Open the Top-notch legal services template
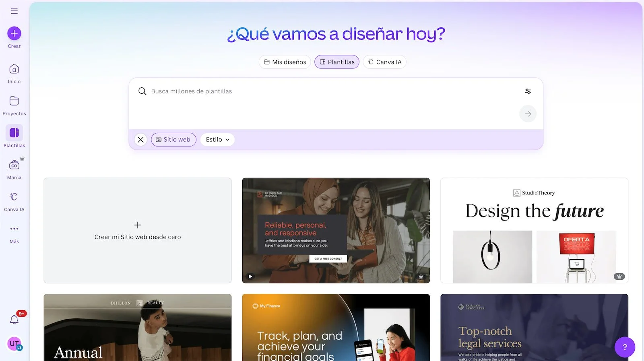Viewport: 644px width, 361px height. click(534, 327)
